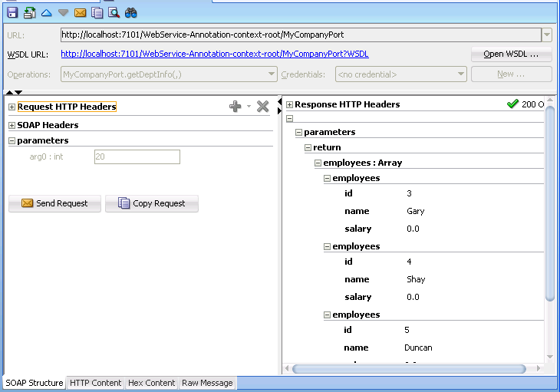560x392 pixels.
Task: Click the horizontal scrollbar right arrow
Action: (x=539, y=368)
